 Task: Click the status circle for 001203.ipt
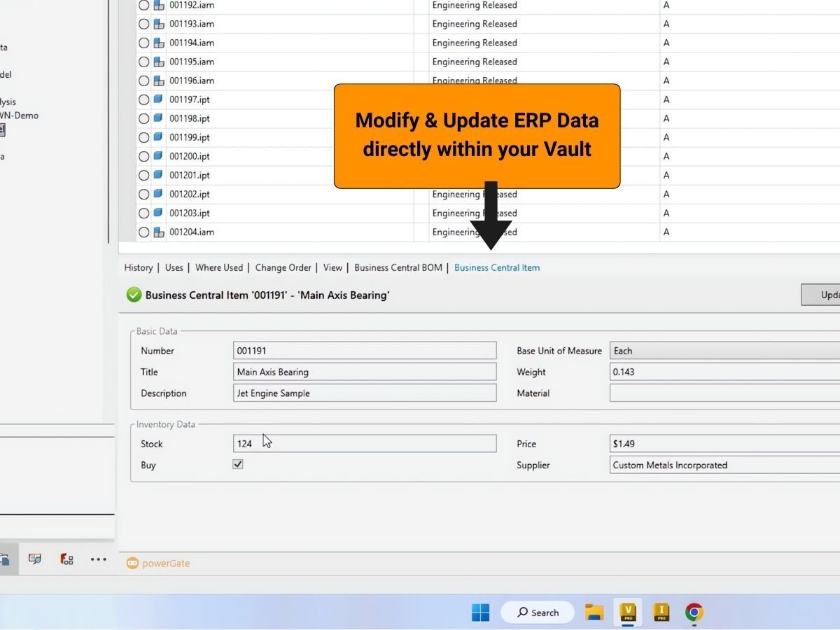[144, 213]
